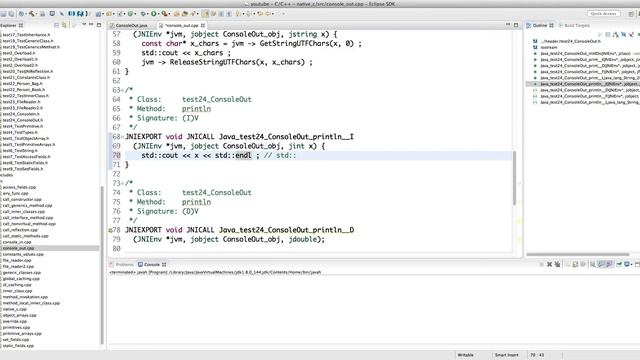Click the Open Type folder icon
The width and height of the screenshot is (640, 360).
click(x=176, y=13)
